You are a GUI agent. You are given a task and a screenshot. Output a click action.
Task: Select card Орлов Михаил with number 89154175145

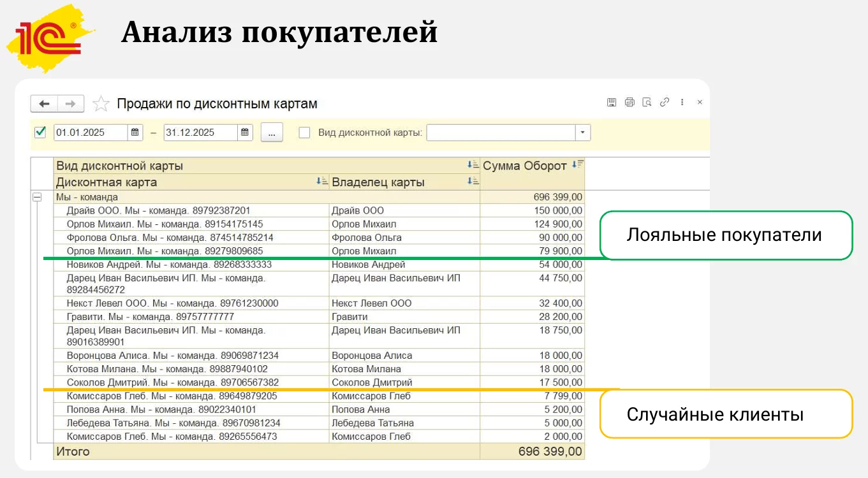point(191,224)
